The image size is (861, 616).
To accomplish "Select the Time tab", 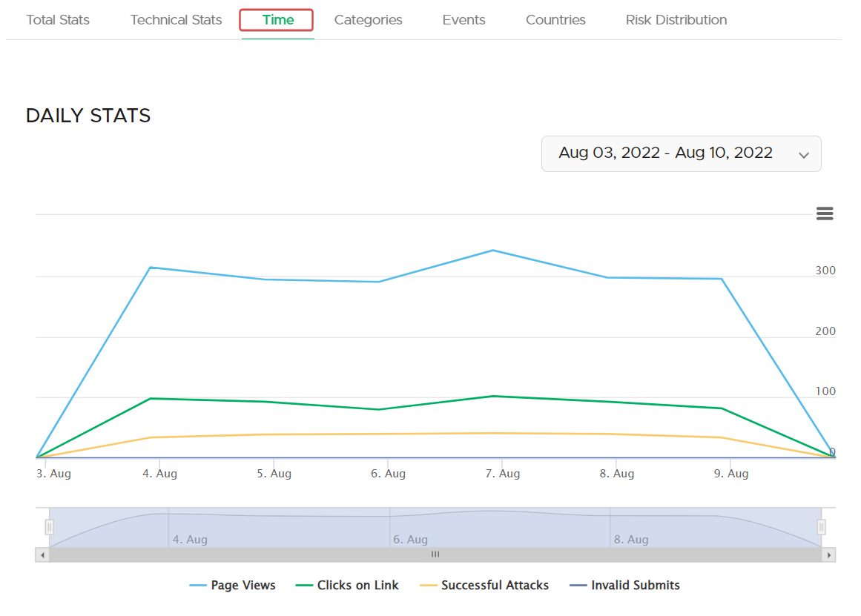I will (x=277, y=20).
